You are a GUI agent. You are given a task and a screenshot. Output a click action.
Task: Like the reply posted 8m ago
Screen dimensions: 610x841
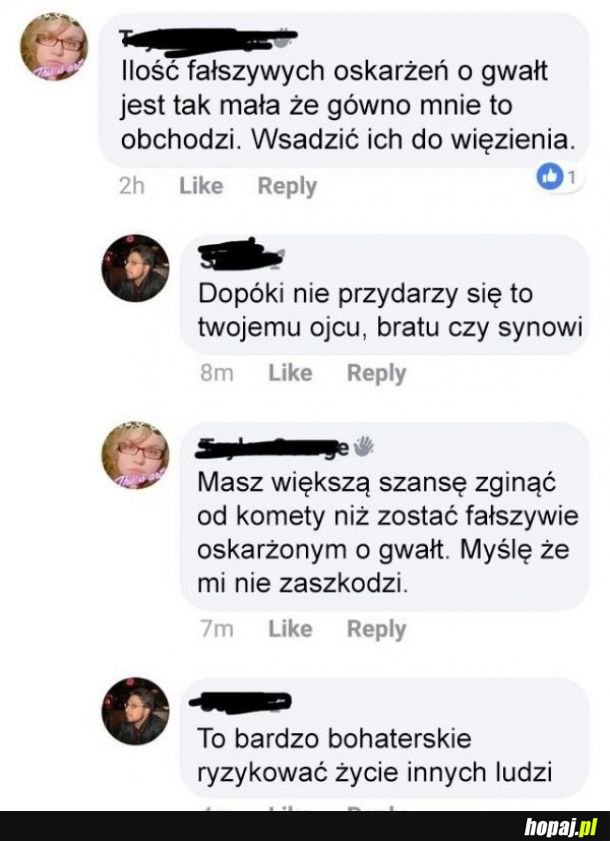tap(290, 373)
